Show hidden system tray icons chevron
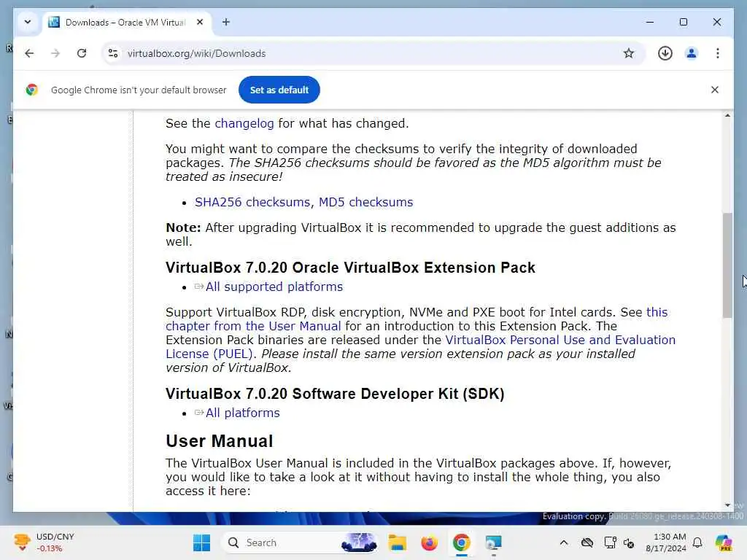 564,542
